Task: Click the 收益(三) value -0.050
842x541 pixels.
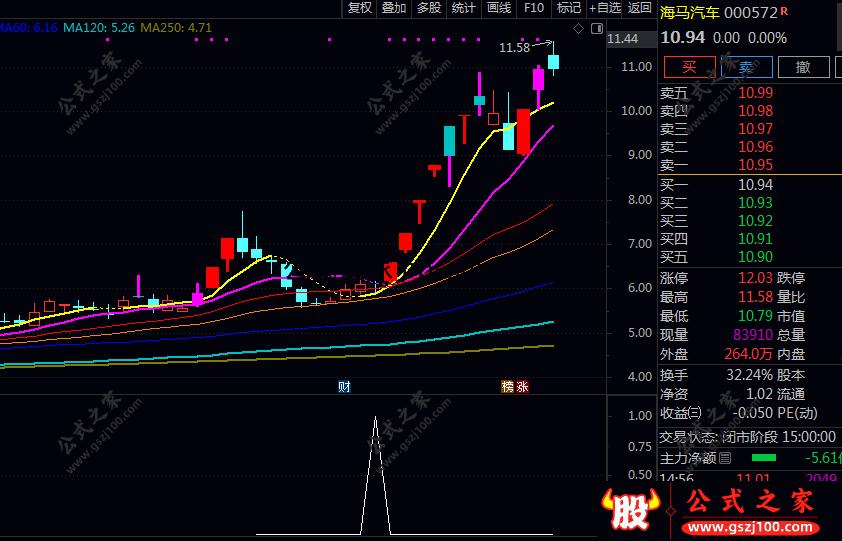Action: 753,413
